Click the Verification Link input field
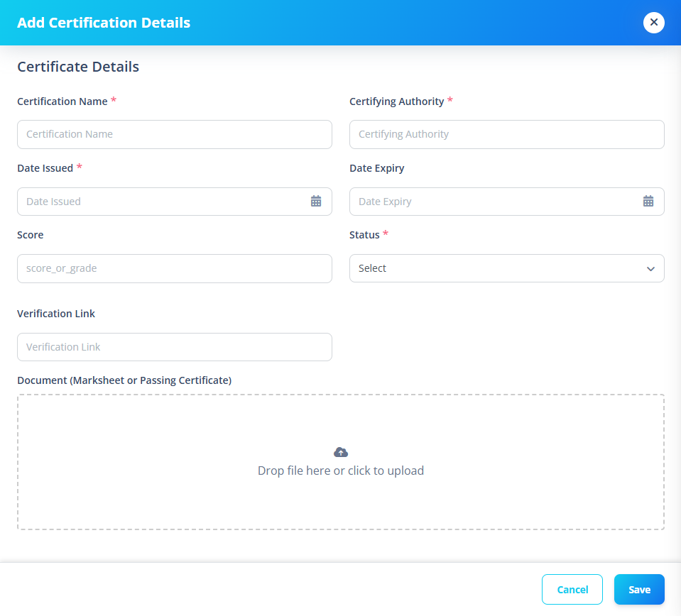Image resolution: width=681 pixels, height=616 pixels. 175,347
